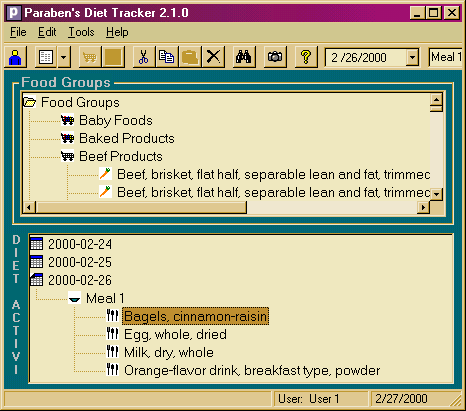
Task: Click the camera snapshot icon
Action: (x=275, y=57)
